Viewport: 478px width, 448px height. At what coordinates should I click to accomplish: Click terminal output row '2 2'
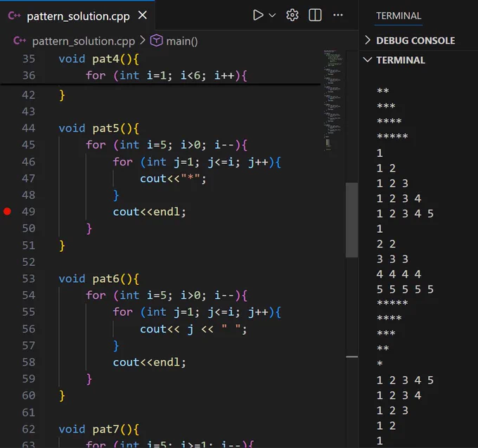[386, 244]
